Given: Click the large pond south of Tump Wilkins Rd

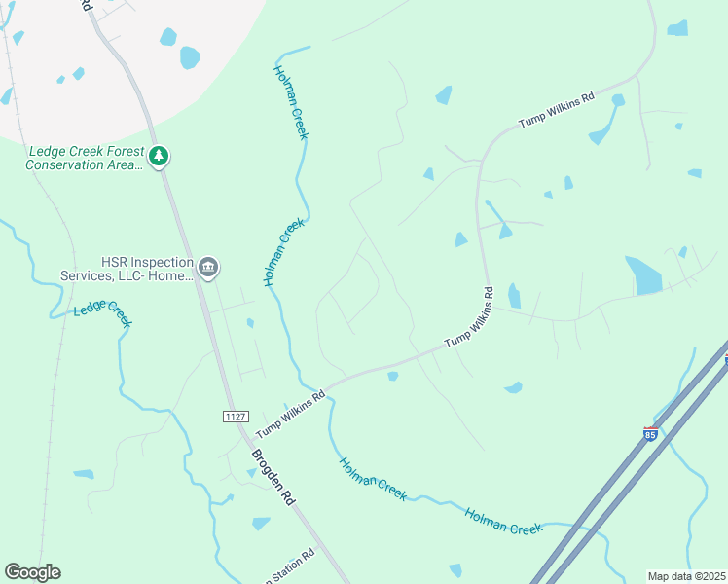Looking at the screenshot, I should pos(643,275).
